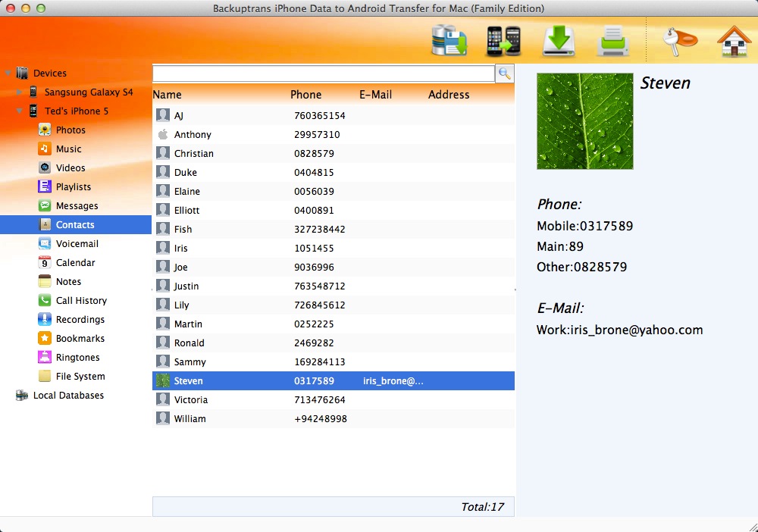Click phone number 760365154
The image size is (758, 532).
tap(320, 116)
